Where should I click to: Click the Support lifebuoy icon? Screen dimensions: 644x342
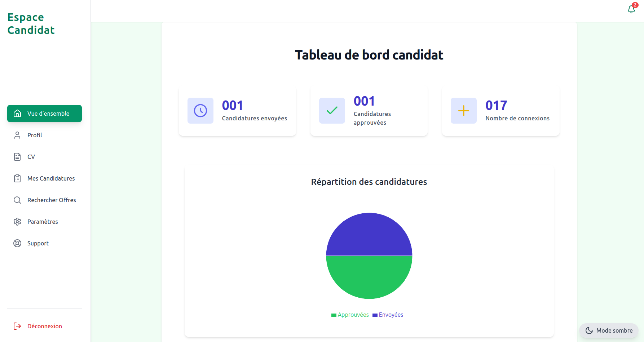[x=17, y=243]
